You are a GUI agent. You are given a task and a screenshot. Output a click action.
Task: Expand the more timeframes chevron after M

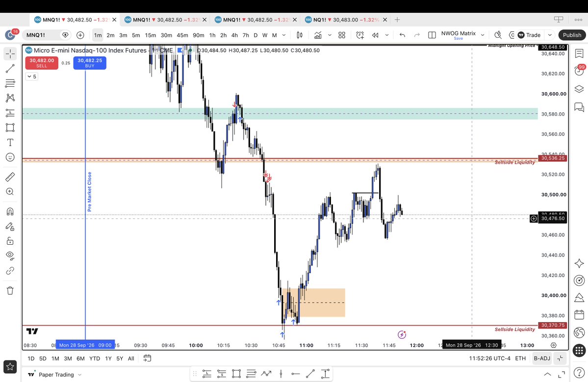(x=284, y=35)
